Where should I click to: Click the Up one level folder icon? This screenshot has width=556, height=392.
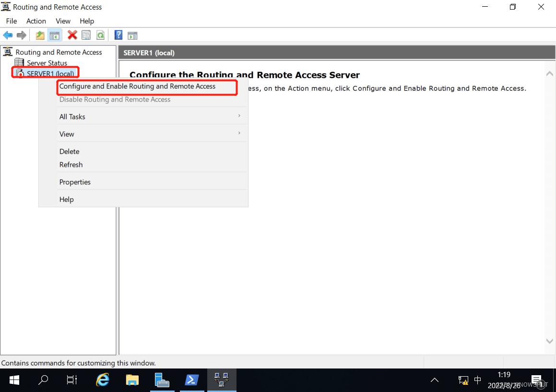tap(40, 35)
